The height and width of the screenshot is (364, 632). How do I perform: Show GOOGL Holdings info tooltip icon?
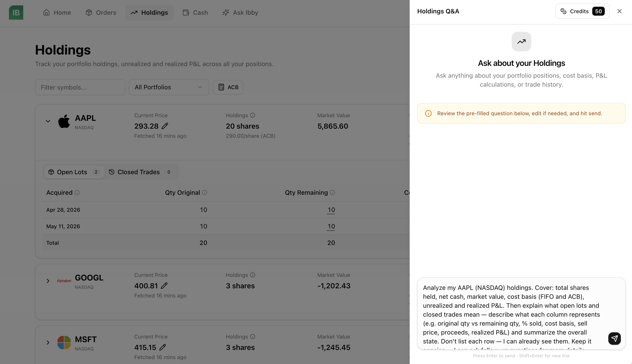(253, 275)
